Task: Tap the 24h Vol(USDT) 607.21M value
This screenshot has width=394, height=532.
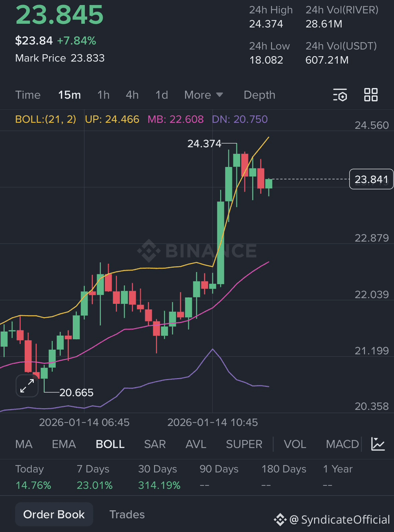Action: pyautogui.click(x=327, y=60)
